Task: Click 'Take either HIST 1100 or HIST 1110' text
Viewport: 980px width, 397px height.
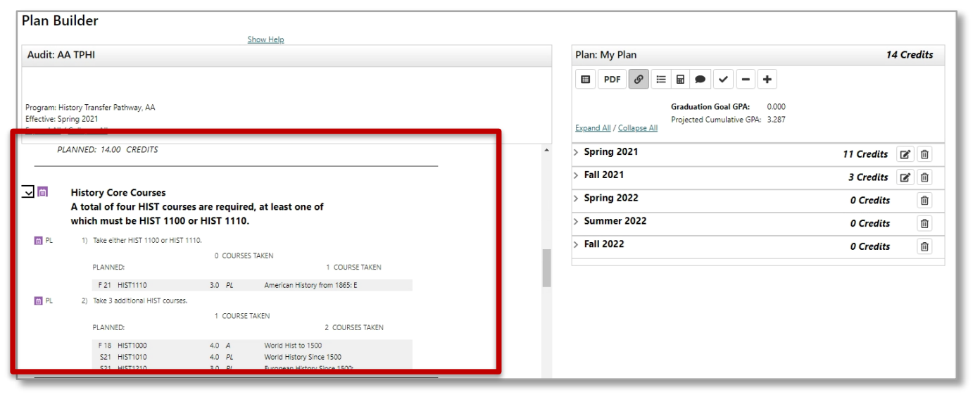Action: (148, 240)
